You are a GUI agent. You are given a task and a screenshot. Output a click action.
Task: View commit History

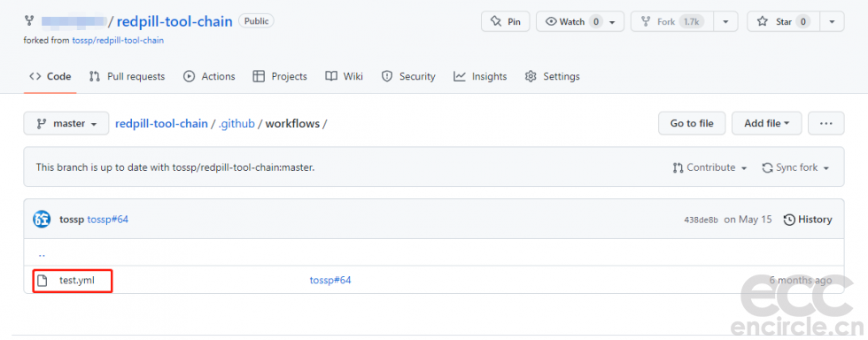pos(808,220)
